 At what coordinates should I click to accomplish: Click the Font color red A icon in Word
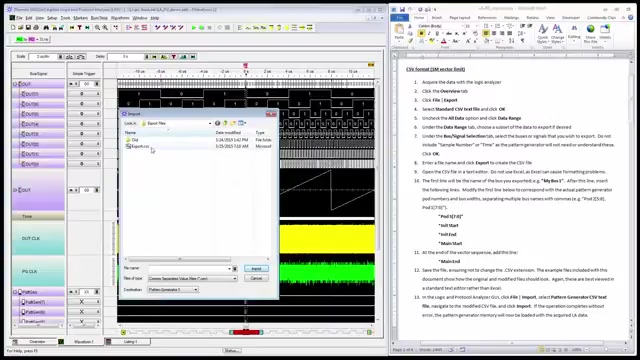click(x=444, y=41)
